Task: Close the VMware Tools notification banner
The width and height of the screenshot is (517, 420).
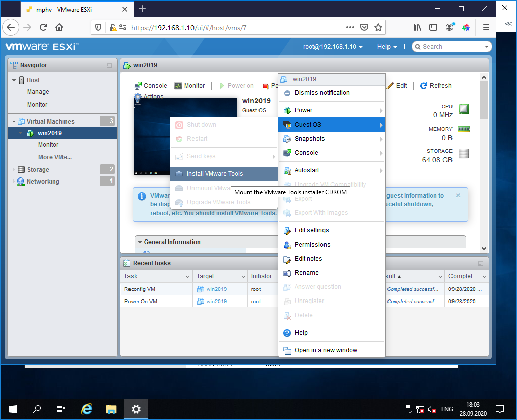Action: coord(458,195)
